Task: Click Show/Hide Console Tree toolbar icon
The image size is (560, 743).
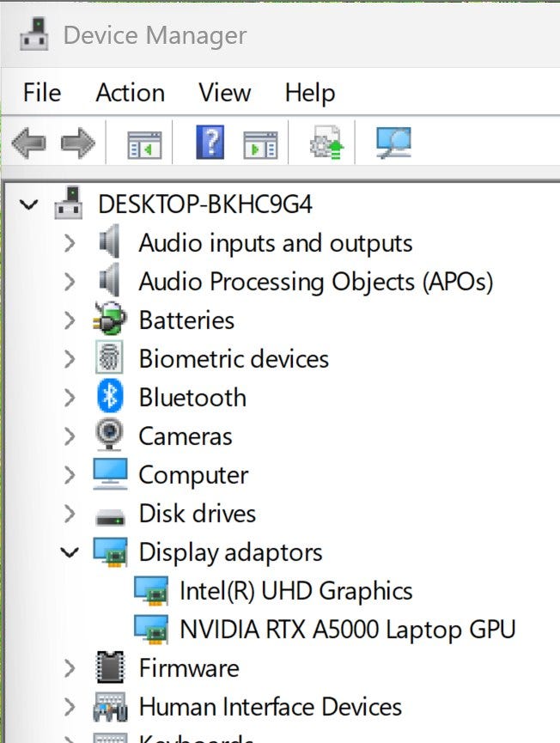Action: [144, 143]
